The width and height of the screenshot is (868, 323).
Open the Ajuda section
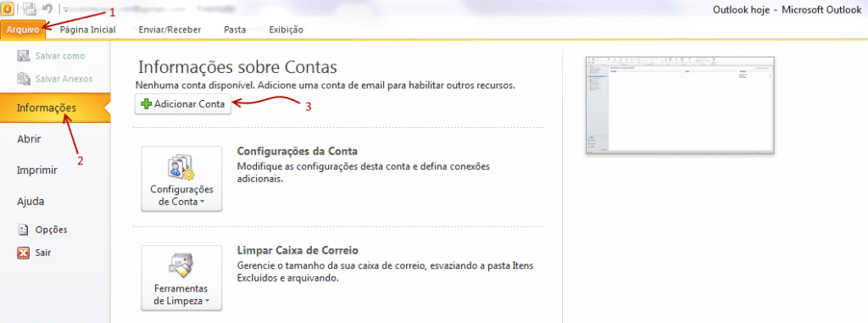click(31, 202)
